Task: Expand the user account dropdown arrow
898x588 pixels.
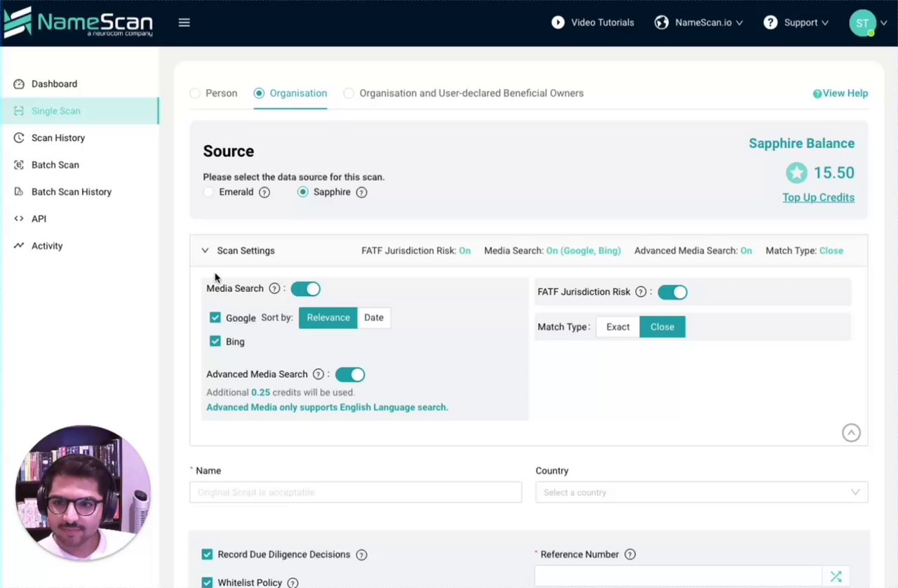Action: [884, 23]
